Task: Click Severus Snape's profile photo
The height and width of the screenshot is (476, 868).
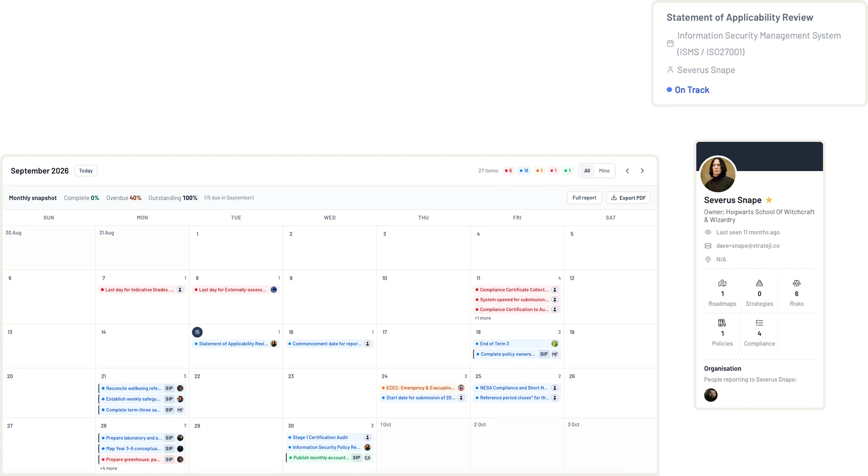Action: pos(718,174)
